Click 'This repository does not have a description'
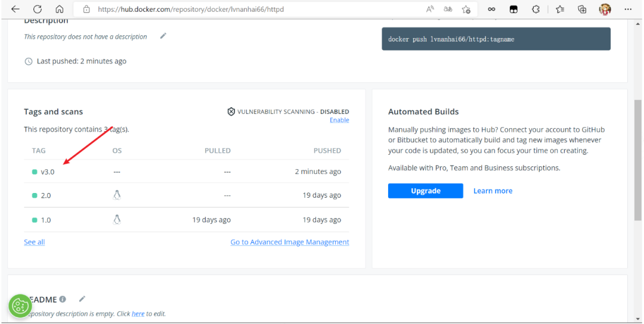Image resolution: width=644 pixels, height=324 pixels. pos(85,36)
